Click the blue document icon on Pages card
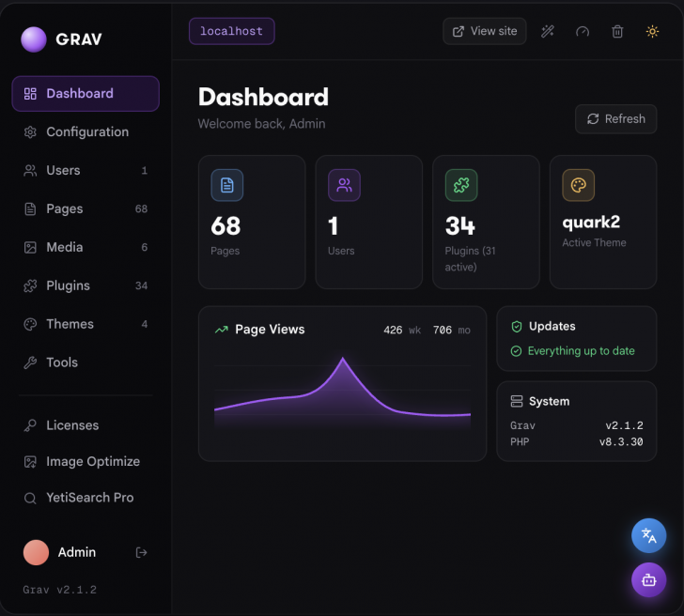Image resolution: width=684 pixels, height=616 pixels. point(226,185)
